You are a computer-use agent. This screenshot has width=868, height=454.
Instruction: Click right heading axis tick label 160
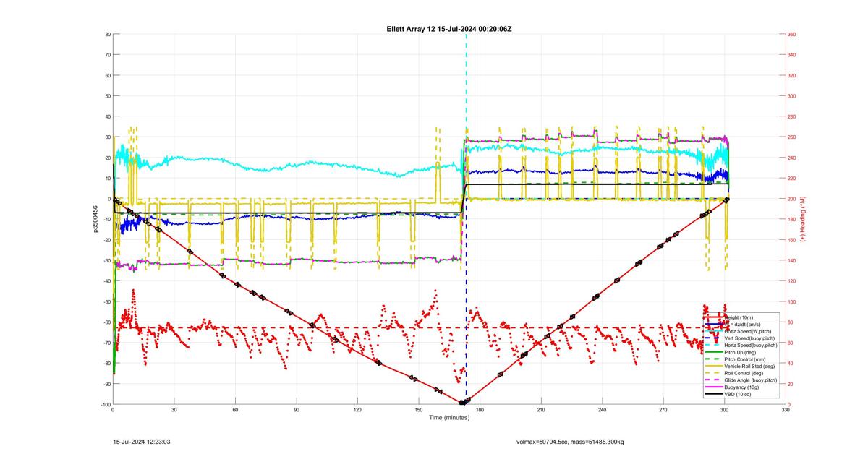[792, 240]
